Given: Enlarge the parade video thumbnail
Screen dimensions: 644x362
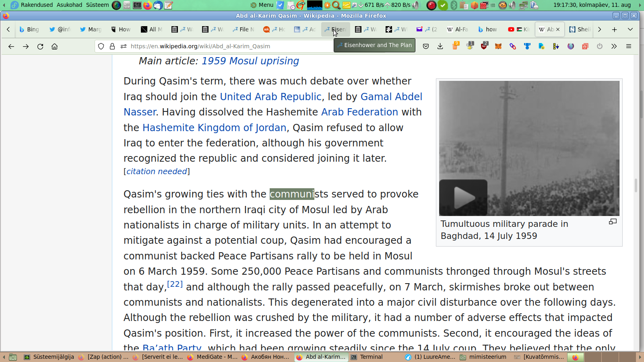Looking at the screenshot, I should point(613,222).
